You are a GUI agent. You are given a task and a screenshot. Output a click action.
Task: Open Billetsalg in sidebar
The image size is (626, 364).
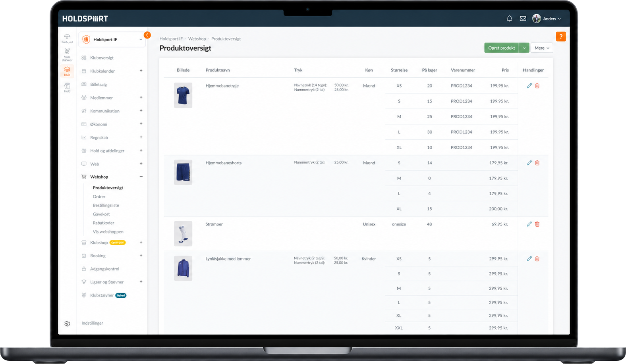[x=99, y=85]
